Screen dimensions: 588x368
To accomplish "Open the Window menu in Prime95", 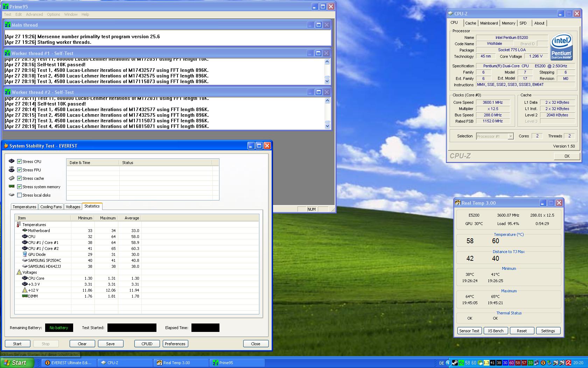I will click(x=71, y=14).
